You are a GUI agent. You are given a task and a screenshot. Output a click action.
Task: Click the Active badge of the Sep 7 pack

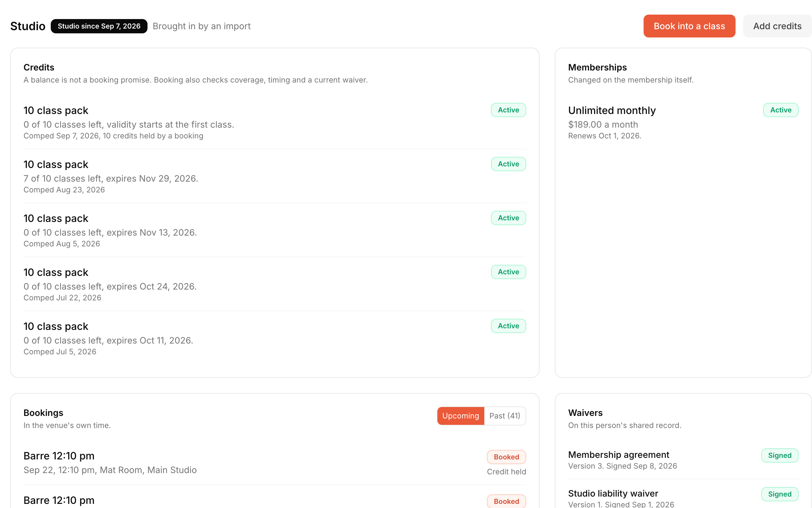pyautogui.click(x=508, y=110)
